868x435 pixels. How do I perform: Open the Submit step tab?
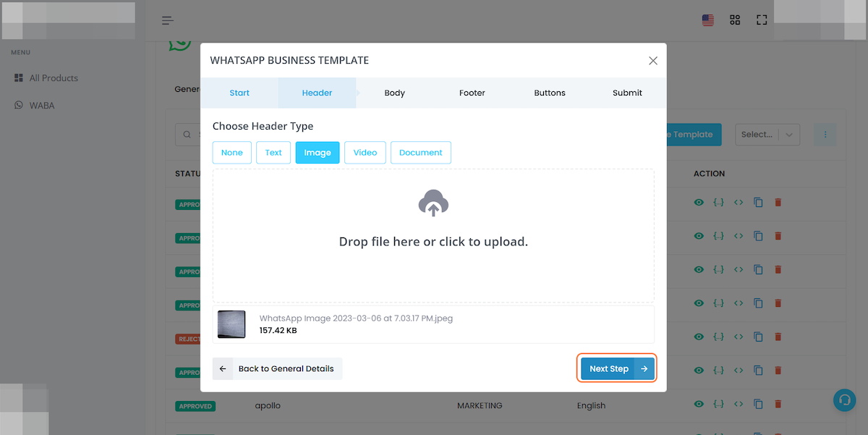(x=627, y=93)
